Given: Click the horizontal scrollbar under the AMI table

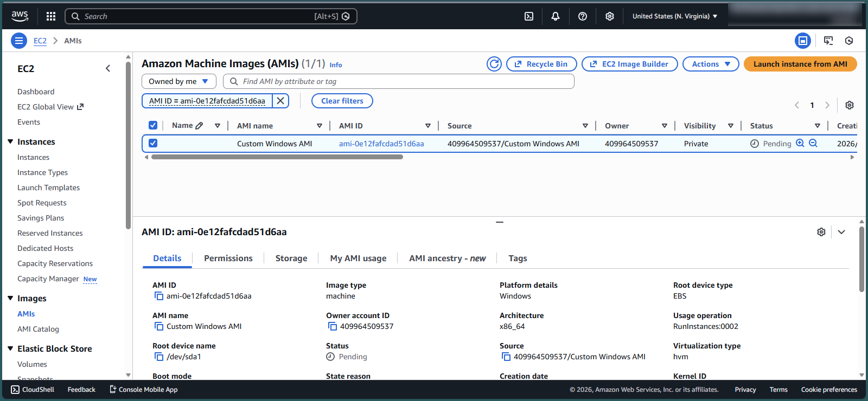Looking at the screenshot, I should tap(277, 157).
